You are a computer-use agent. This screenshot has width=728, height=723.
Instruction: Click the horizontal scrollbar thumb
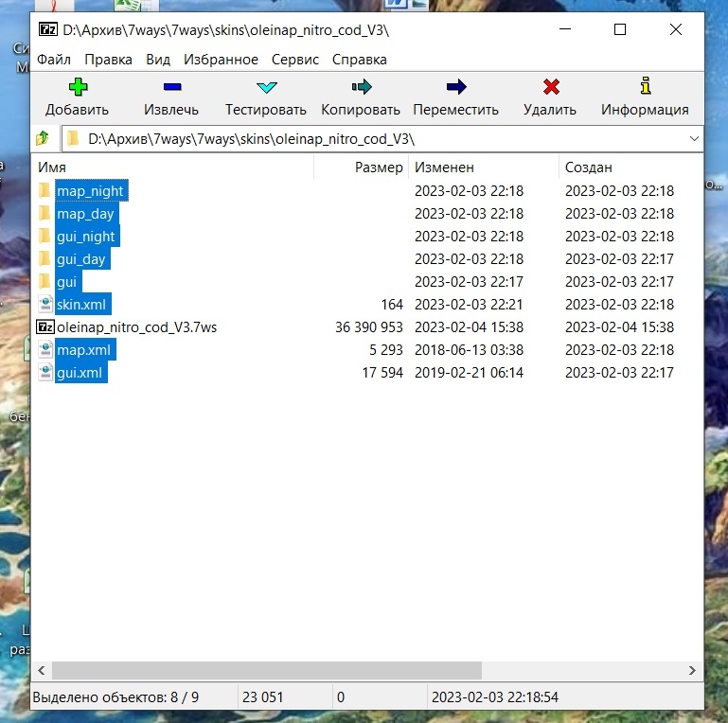(x=265, y=670)
